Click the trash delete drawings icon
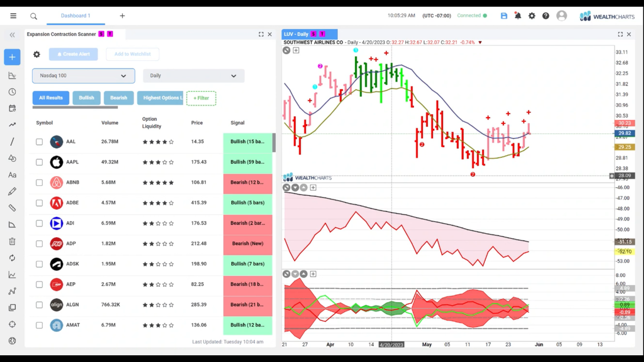This screenshot has height=362, width=644. point(12,241)
